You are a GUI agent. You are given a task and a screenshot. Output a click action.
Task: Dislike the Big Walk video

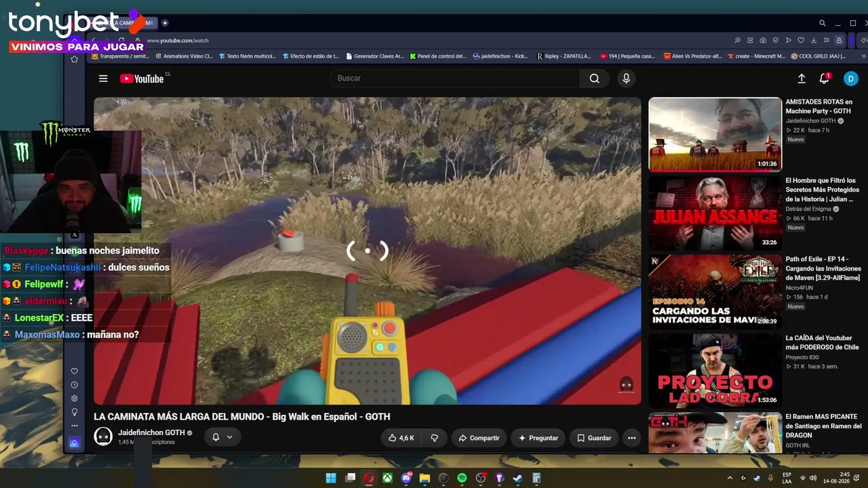435,438
